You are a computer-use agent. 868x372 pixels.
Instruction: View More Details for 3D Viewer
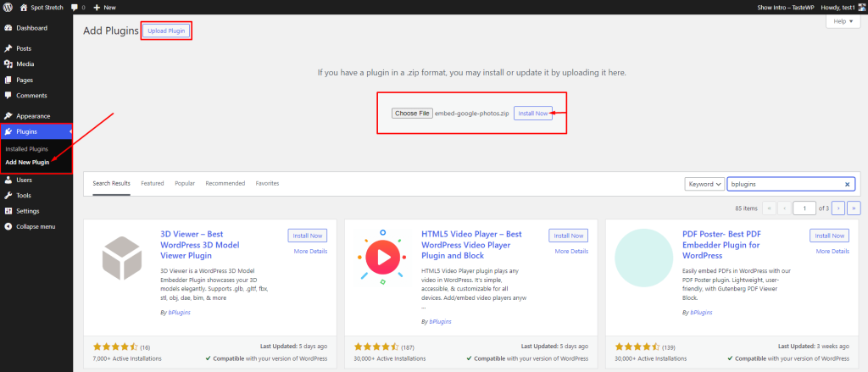coord(310,252)
